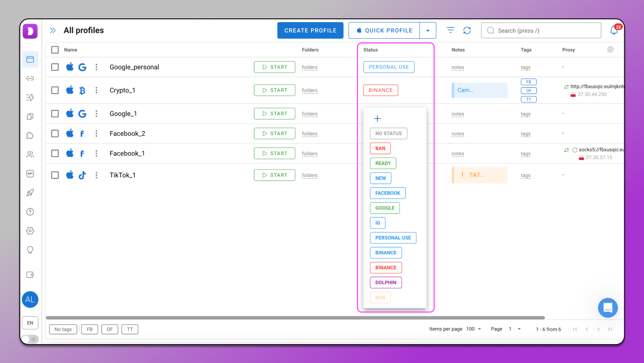Click the plus icon to add status
The width and height of the screenshot is (644, 363).
point(377,119)
